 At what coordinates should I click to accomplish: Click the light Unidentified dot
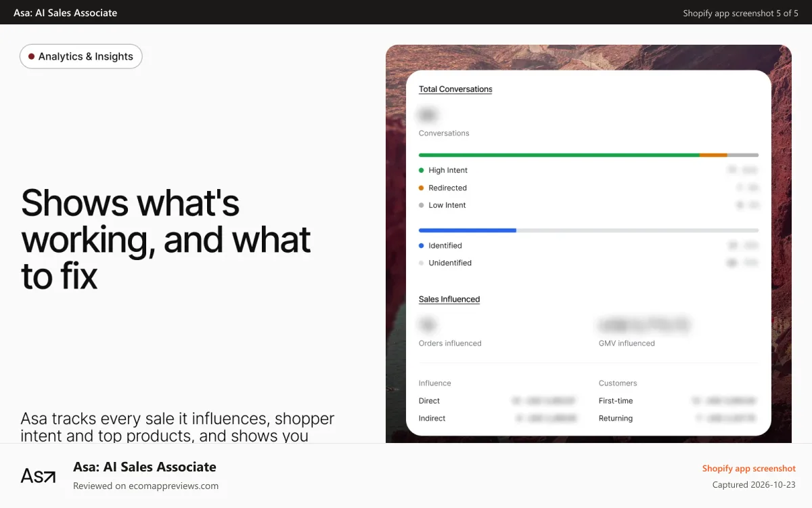421,263
